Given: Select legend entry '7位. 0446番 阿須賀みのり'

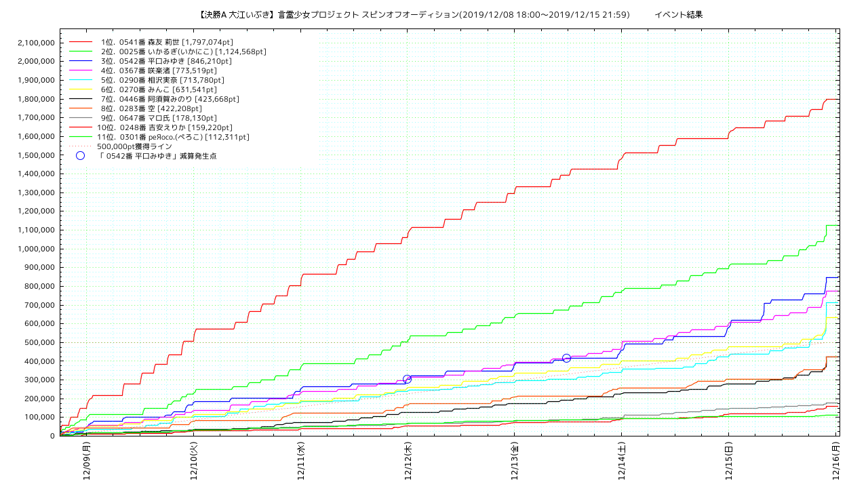Looking at the screenshot, I should 170,99.
